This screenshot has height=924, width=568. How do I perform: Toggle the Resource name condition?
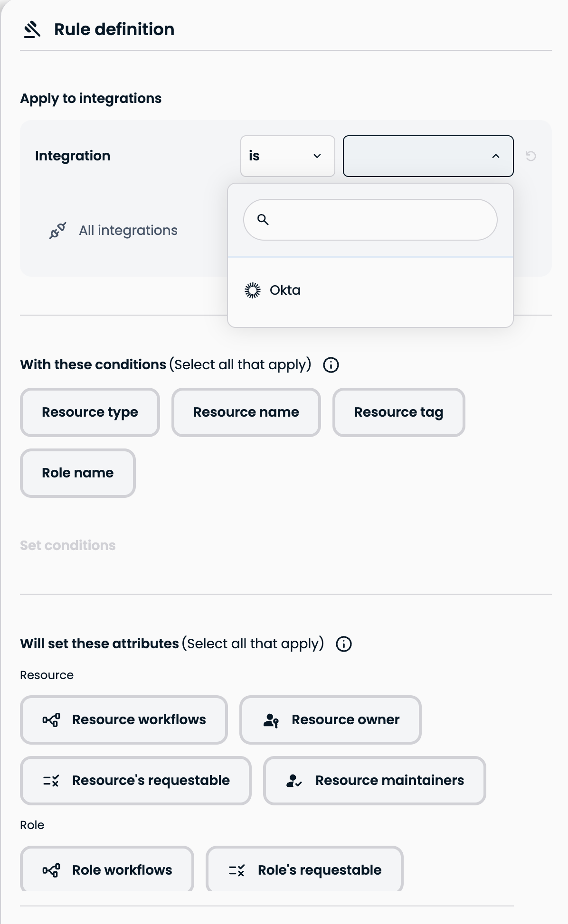(246, 412)
